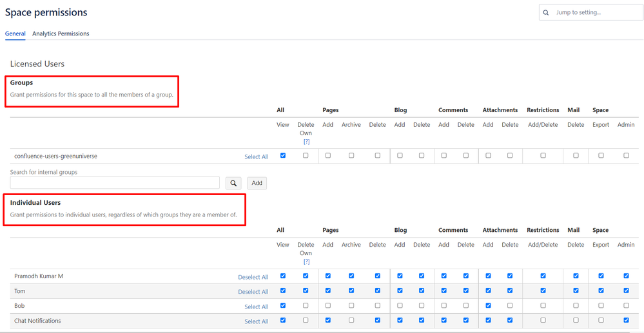This screenshot has height=333, width=644.
Task: Click the Groups section heading
Action: coord(21,82)
